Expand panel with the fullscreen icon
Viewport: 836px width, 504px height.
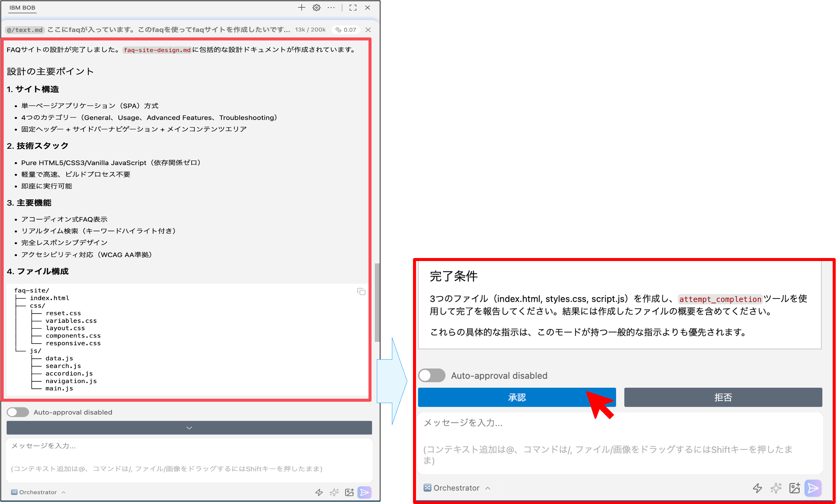353,7
